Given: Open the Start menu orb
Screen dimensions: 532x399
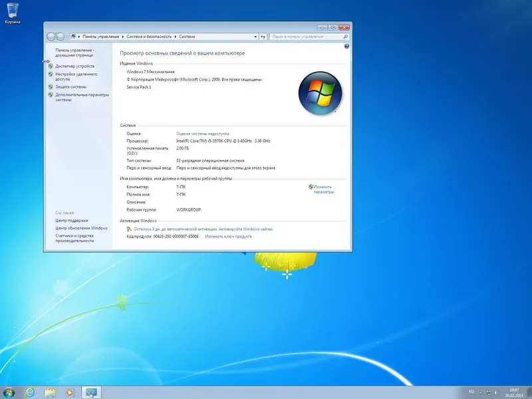Looking at the screenshot, I should click(x=9, y=391).
